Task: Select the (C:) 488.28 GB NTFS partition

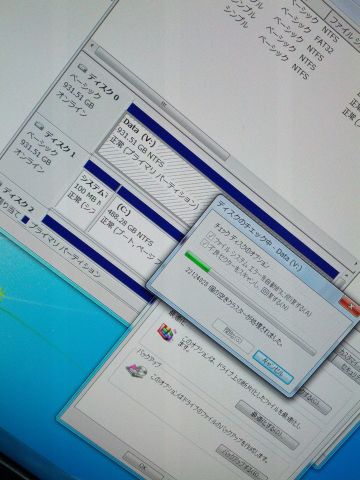Action: point(133,231)
